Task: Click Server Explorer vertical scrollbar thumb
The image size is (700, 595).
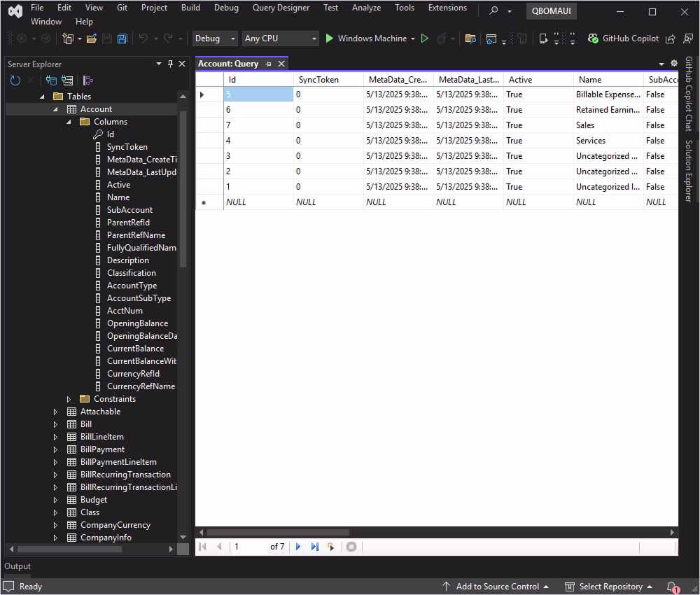Action: (183, 190)
